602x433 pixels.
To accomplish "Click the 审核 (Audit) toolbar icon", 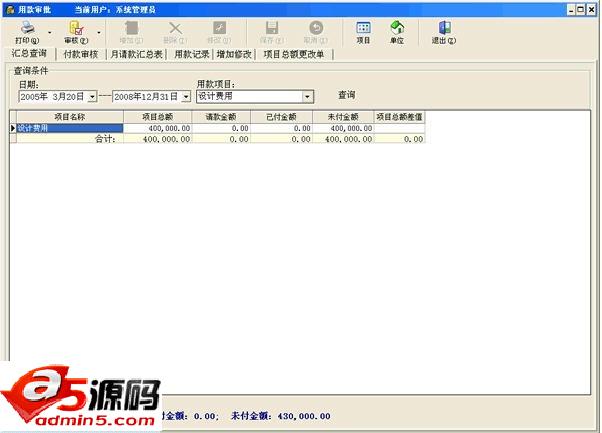I will pos(76,32).
